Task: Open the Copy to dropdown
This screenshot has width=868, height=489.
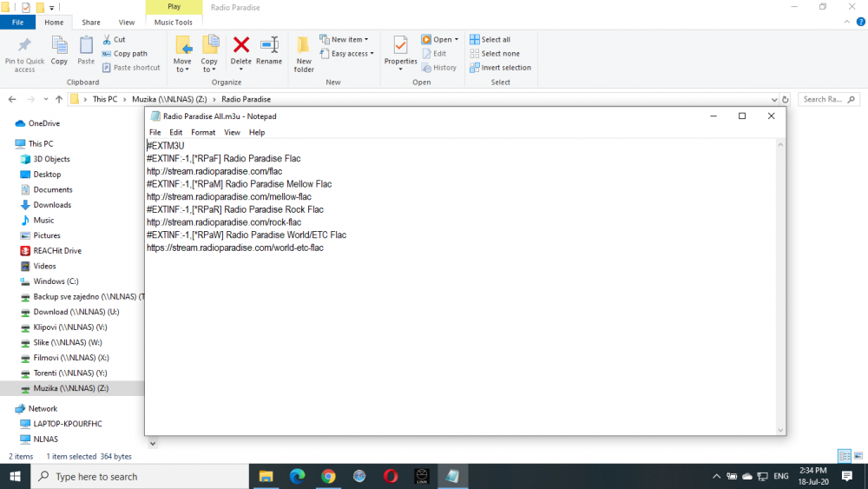Action: 209,54
